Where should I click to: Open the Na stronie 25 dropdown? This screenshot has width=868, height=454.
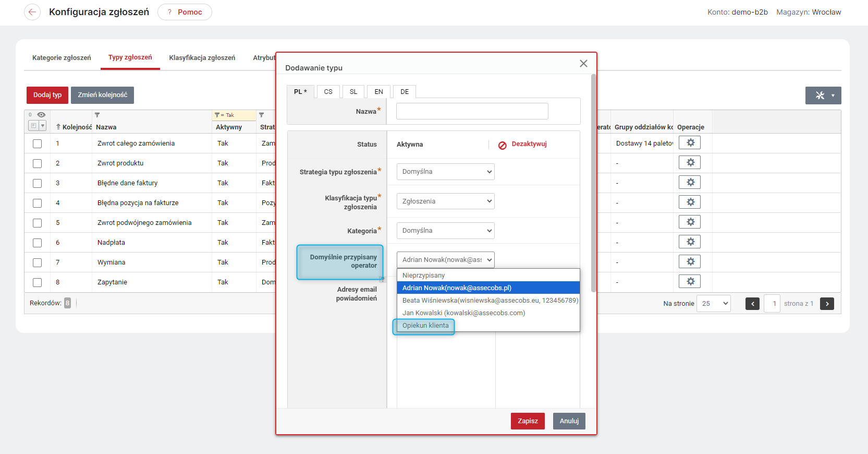click(714, 304)
